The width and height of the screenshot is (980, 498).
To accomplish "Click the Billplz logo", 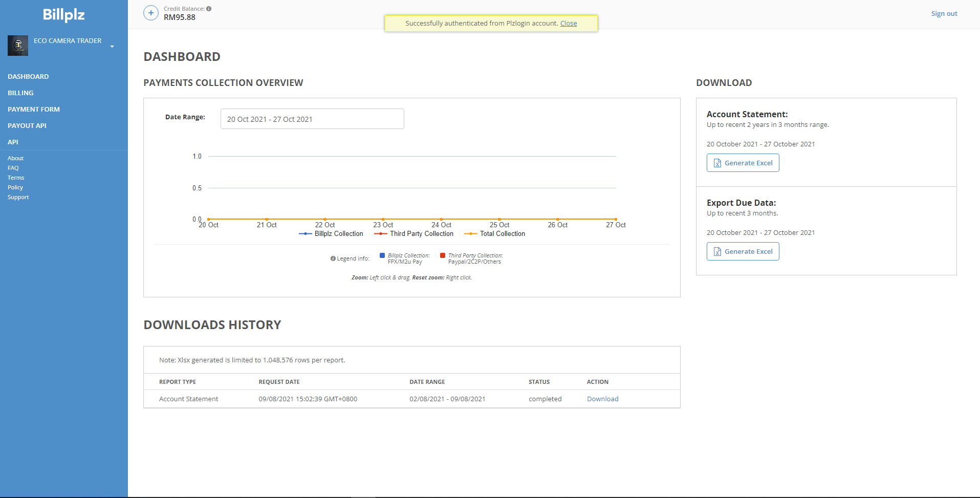I will pos(63,15).
